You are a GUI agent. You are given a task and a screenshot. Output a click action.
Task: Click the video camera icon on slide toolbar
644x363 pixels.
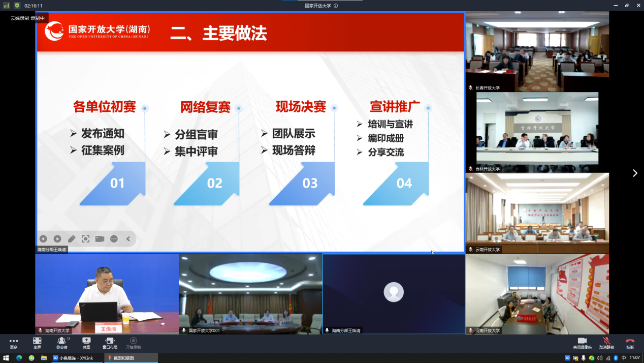[100, 239]
